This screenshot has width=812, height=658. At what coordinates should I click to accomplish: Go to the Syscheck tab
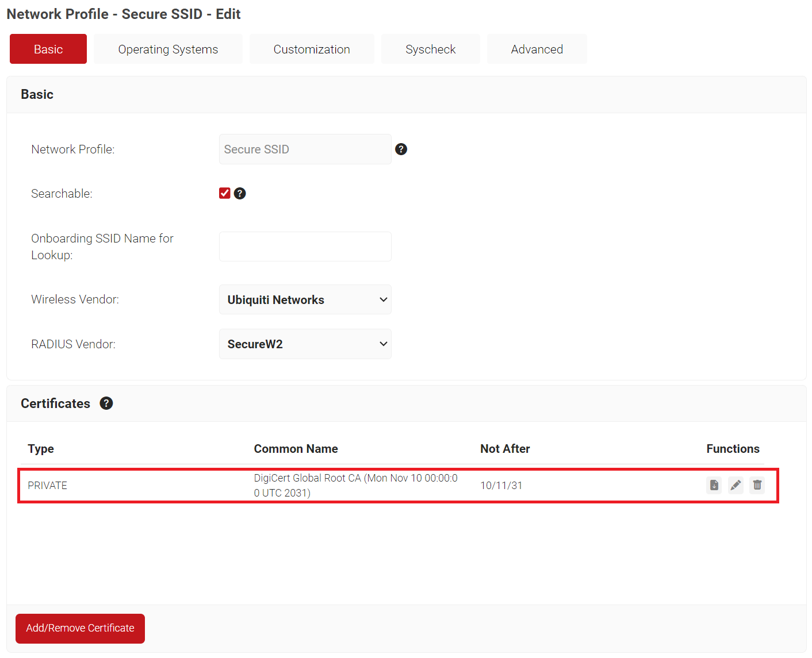tap(430, 49)
